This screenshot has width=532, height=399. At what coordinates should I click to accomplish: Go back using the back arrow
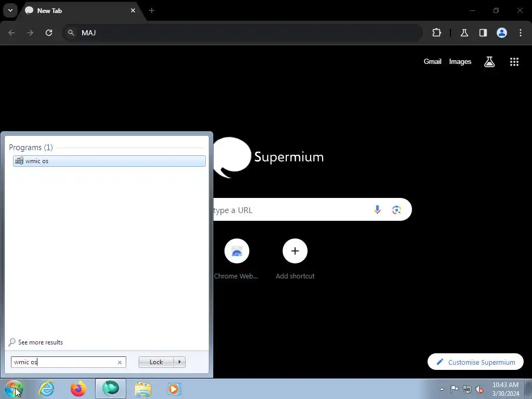tap(11, 33)
